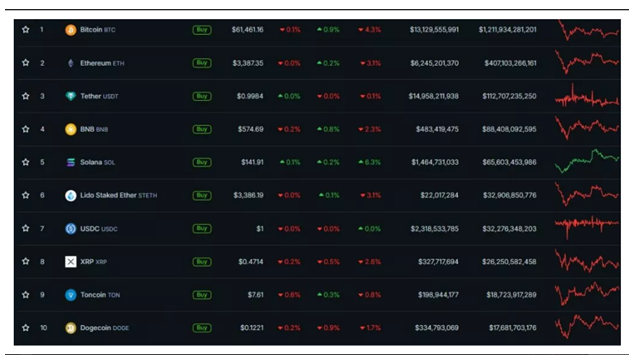Select BNB price $574.69

click(x=251, y=129)
